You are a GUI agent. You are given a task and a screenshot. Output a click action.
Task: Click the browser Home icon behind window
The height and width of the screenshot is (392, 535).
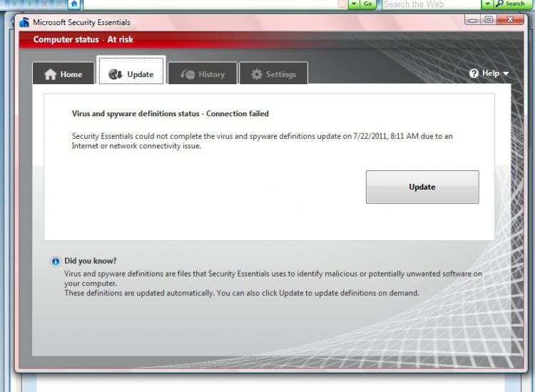(x=74, y=4)
